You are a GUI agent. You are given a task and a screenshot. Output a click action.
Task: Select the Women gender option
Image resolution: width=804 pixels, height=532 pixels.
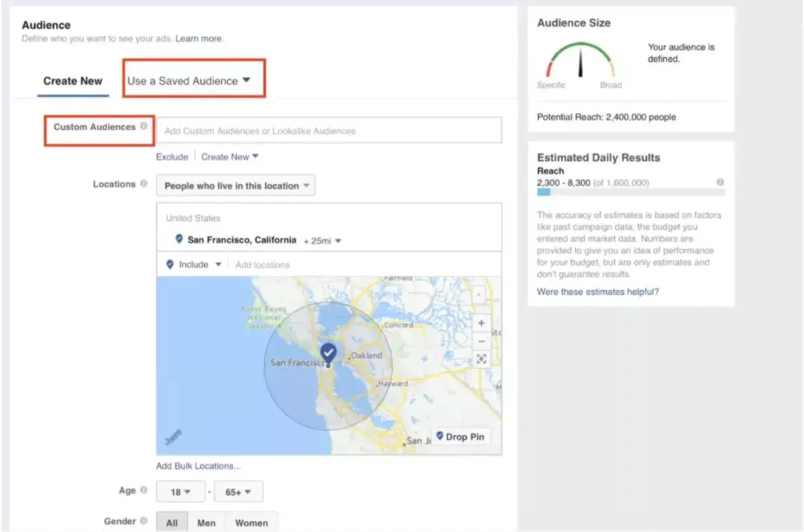pos(252,522)
